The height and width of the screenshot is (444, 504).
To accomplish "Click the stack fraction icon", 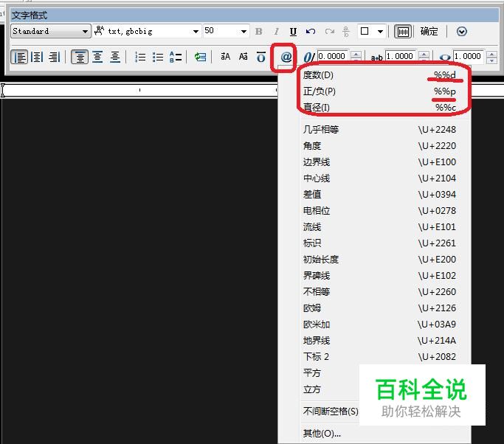I will pyautogui.click(x=346, y=32).
